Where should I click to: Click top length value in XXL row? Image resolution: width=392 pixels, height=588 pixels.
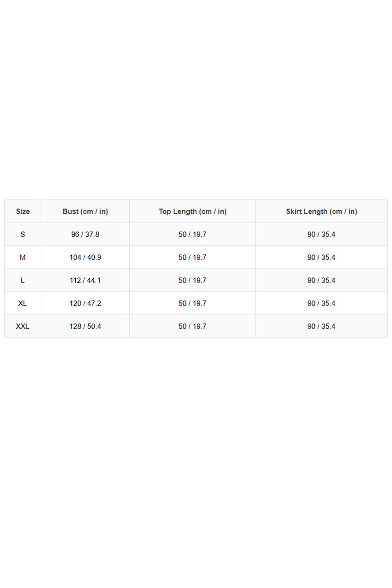192,326
